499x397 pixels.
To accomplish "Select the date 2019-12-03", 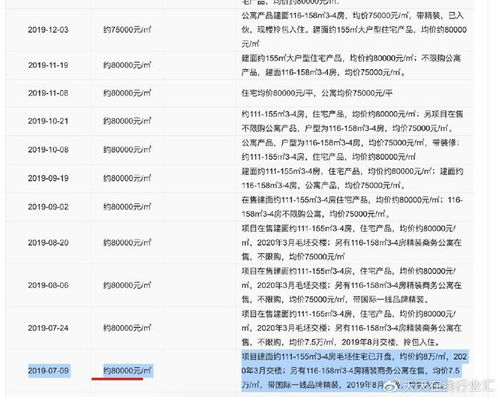I will click(48, 30).
